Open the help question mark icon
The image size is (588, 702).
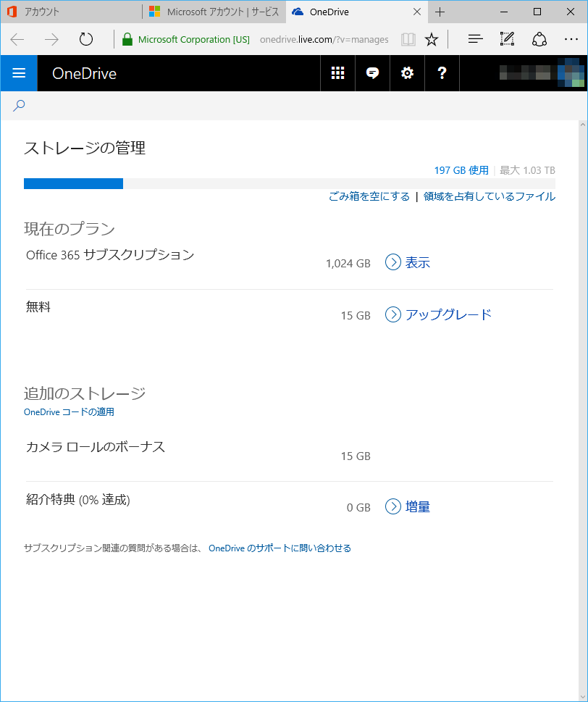(442, 73)
